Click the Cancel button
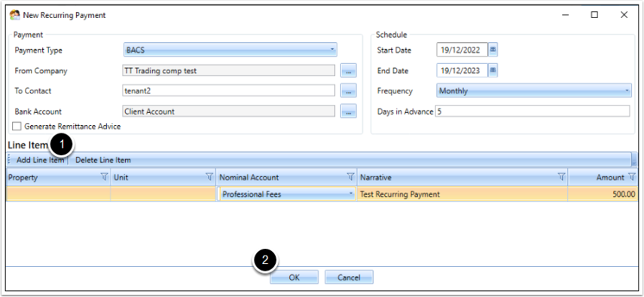 (349, 277)
